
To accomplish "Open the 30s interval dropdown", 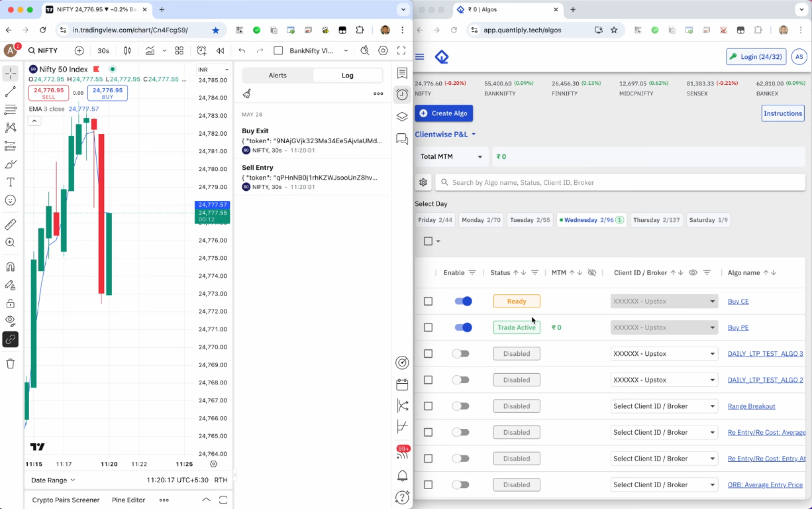I will (103, 50).
